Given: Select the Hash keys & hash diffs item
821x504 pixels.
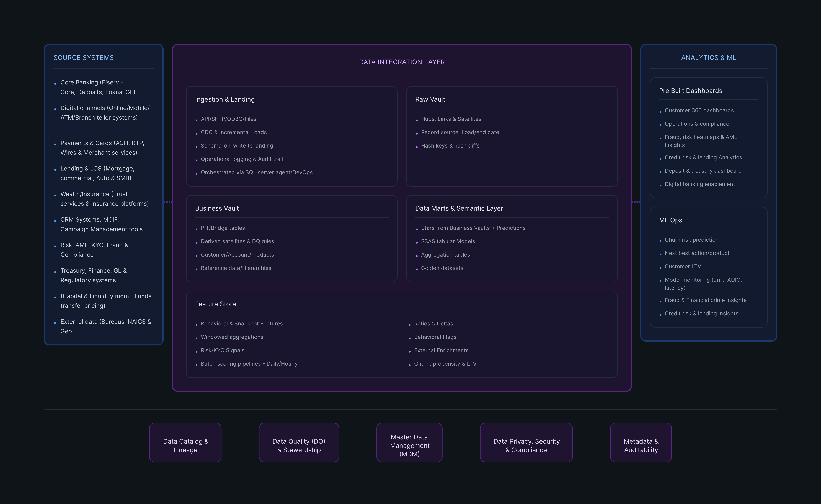Looking at the screenshot, I should point(450,146).
